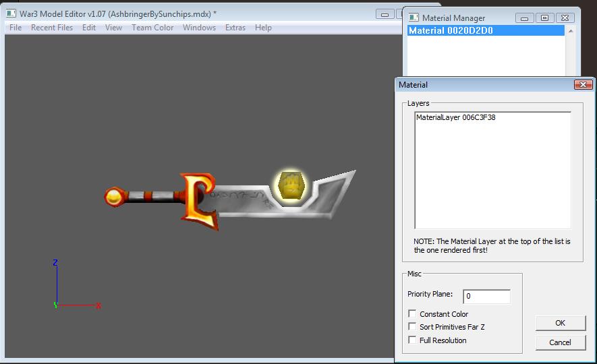
Task: Open the View menu
Action: (113, 28)
